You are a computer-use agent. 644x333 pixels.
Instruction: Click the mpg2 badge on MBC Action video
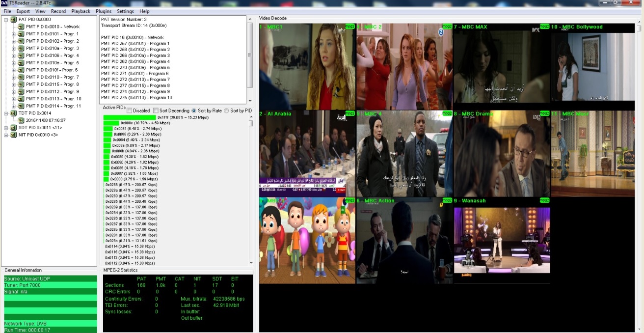[x=447, y=200]
